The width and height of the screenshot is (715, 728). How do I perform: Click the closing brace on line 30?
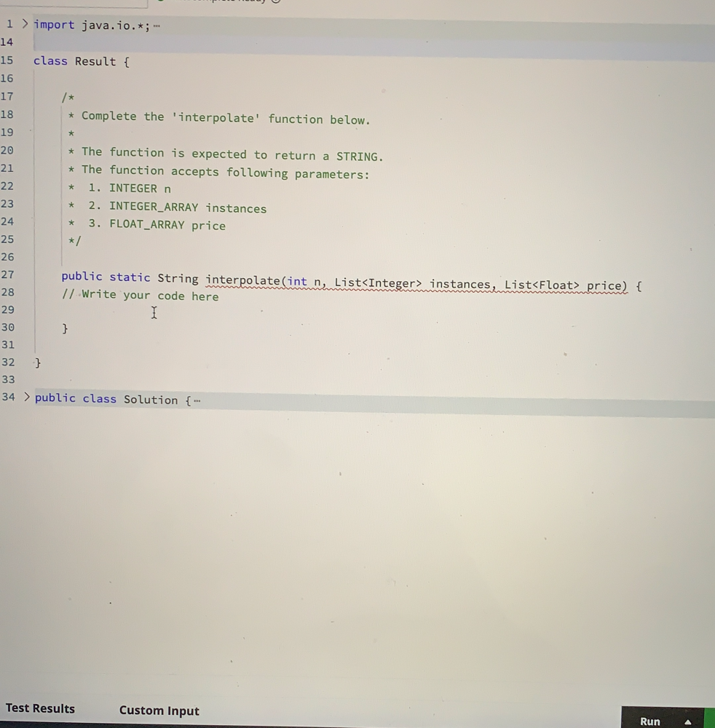point(65,328)
